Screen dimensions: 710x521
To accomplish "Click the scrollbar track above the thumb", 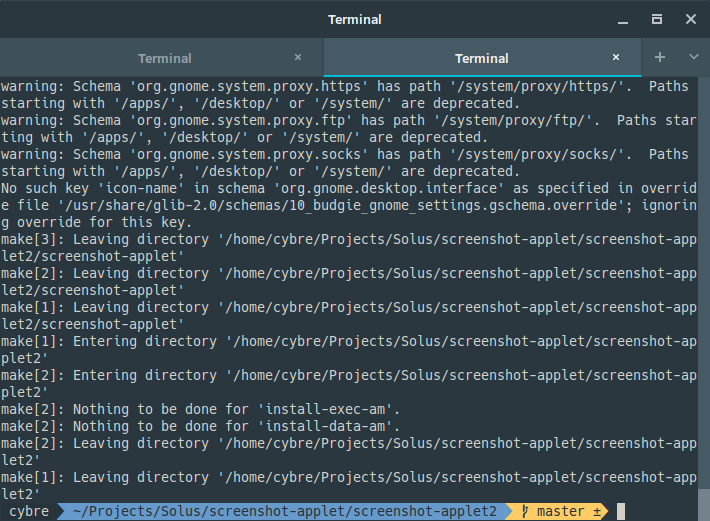I will (x=704, y=282).
